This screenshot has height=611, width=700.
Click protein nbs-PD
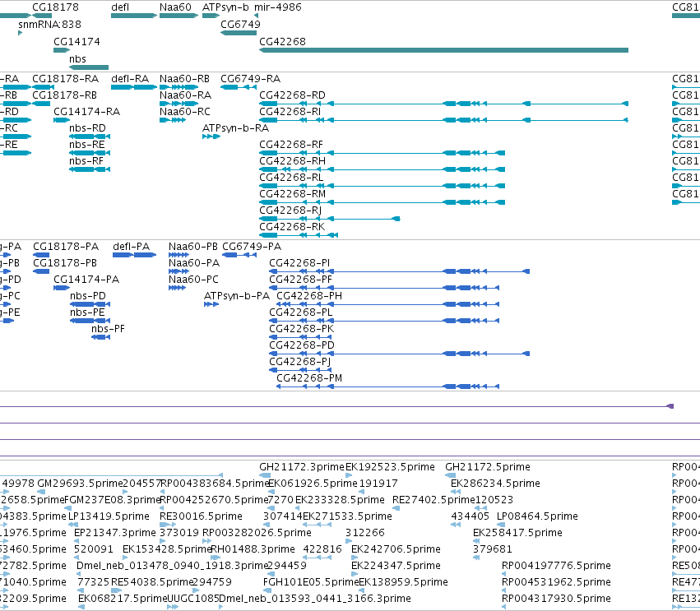90,304
